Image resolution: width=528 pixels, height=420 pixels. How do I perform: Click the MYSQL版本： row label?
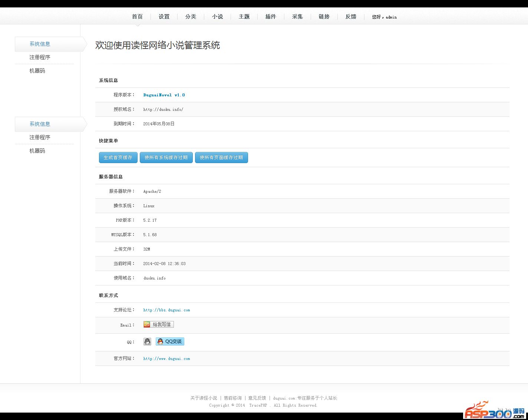[x=123, y=235]
